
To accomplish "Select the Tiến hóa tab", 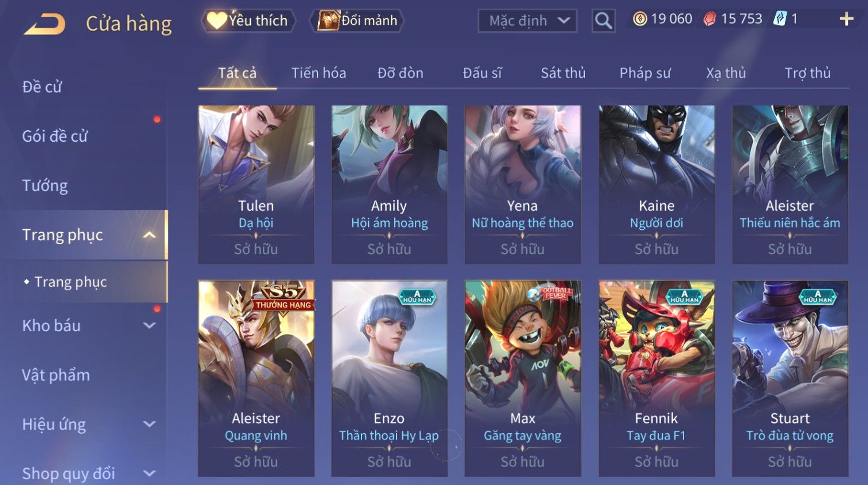I will 319,73.
